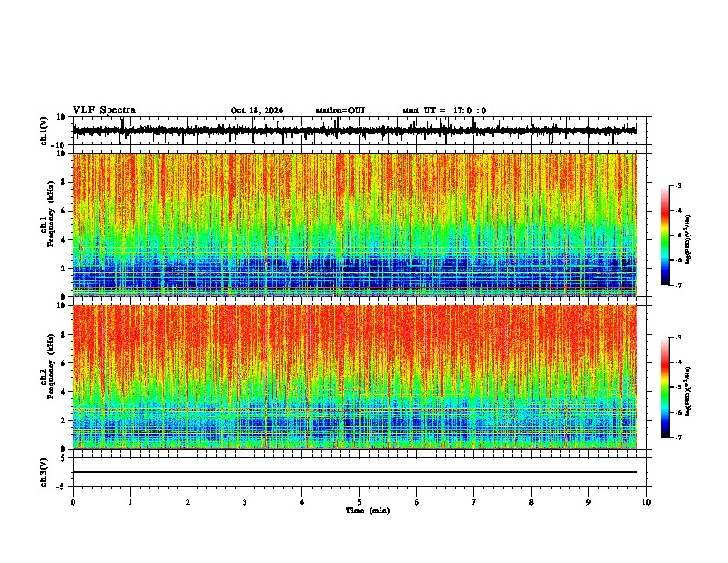Viewport: 728px width, 563px height.
Task: Select the "Time (min)" axis label
Action: coord(368,511)
